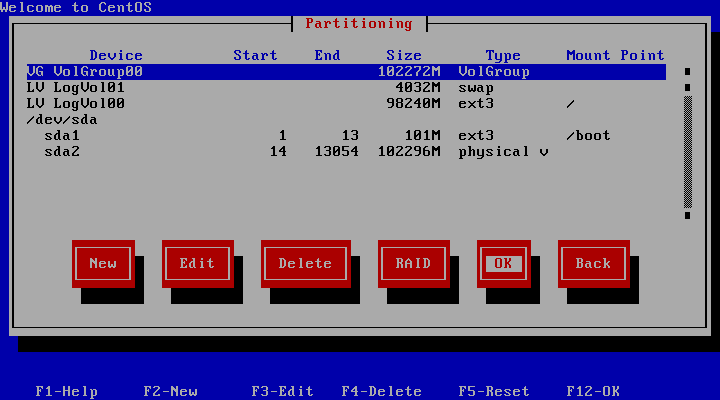Click the F12-OK shortcut label
The image size is (720, 400).
click(593, 391)
